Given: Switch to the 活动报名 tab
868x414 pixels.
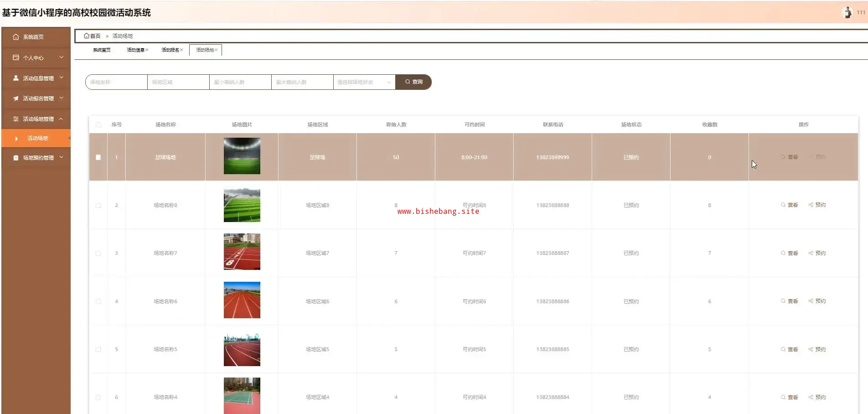Looking at the screenshot, I should click(x=170, y=50).
